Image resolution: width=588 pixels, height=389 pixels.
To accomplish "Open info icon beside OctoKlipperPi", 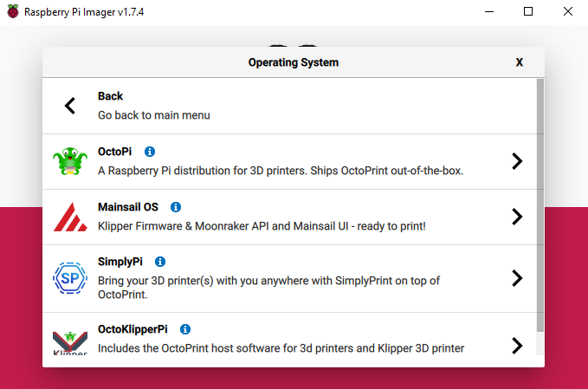I will tap(185, 329).
